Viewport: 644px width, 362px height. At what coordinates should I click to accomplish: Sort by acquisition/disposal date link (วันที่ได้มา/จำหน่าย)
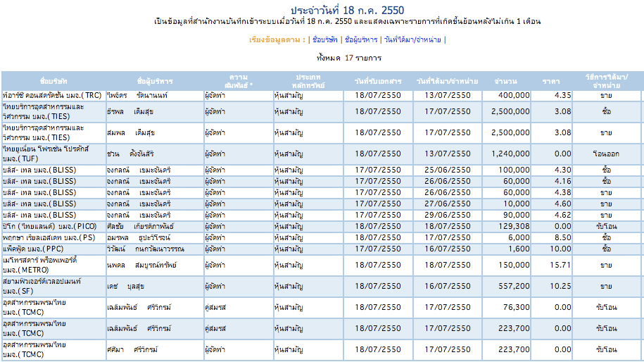coord(412,39)
